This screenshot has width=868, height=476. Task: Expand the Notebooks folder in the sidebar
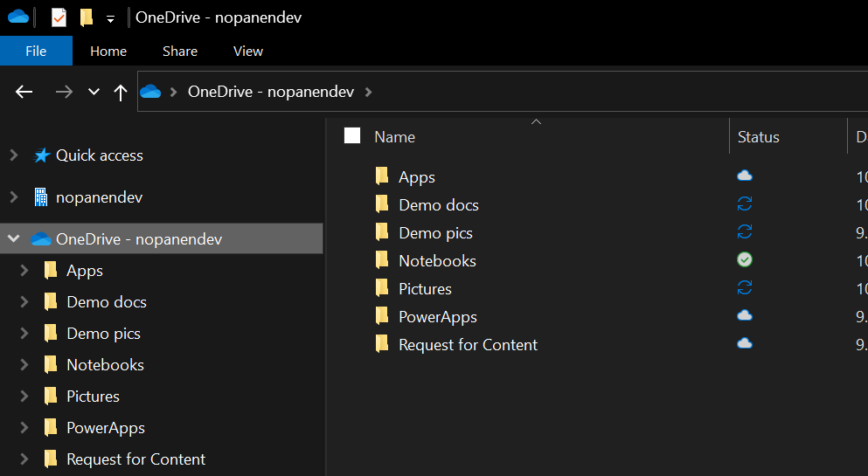point(24,364)
